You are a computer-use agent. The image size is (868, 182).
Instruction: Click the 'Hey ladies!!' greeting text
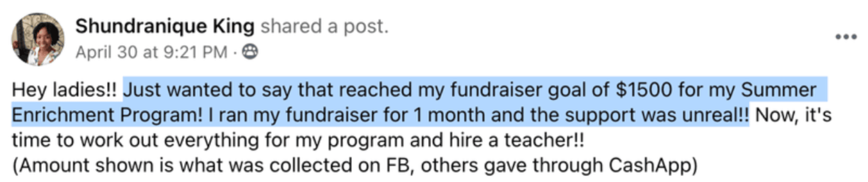click(x=64, y=90)
